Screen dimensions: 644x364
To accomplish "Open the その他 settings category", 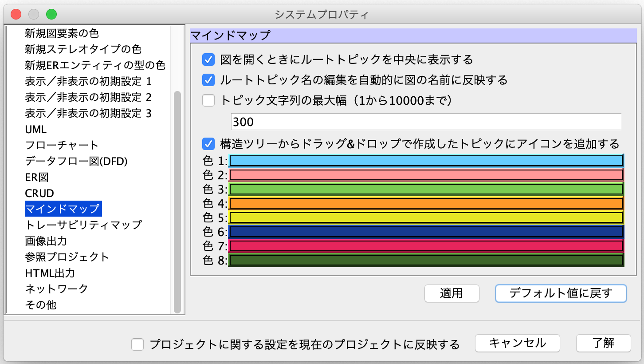I will coord(41,305).
